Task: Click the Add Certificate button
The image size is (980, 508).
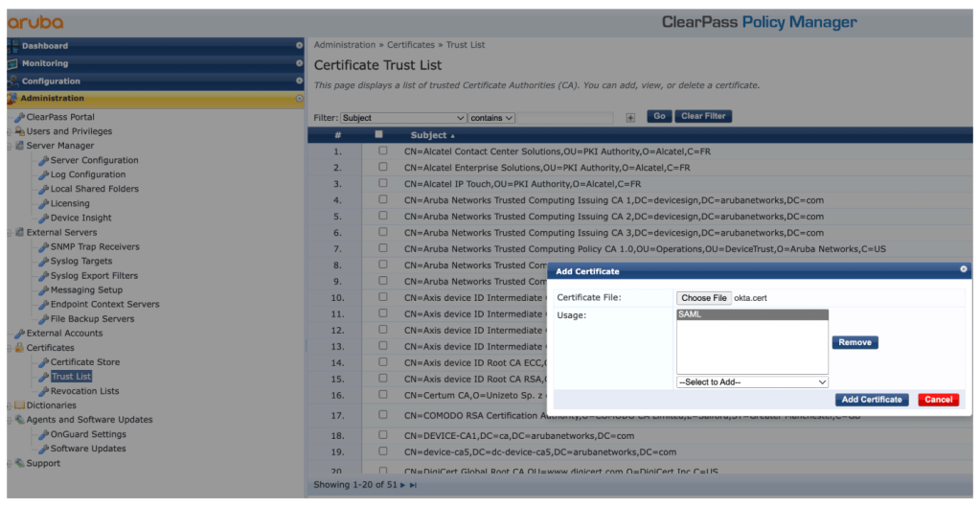Action: pyautogui.click(x=871, y=400)
